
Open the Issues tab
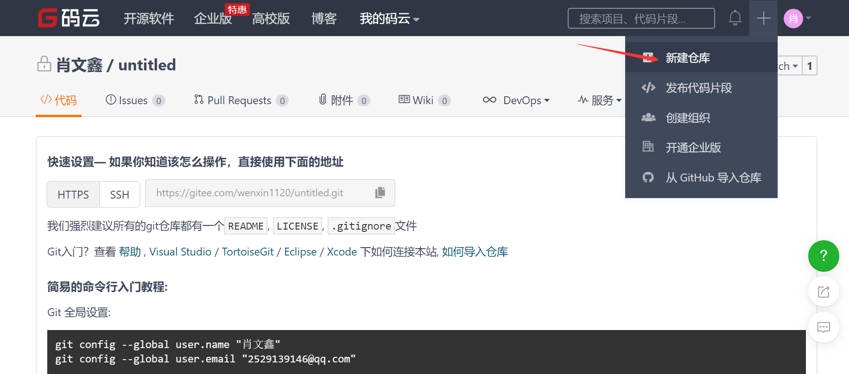coord(135,100)
